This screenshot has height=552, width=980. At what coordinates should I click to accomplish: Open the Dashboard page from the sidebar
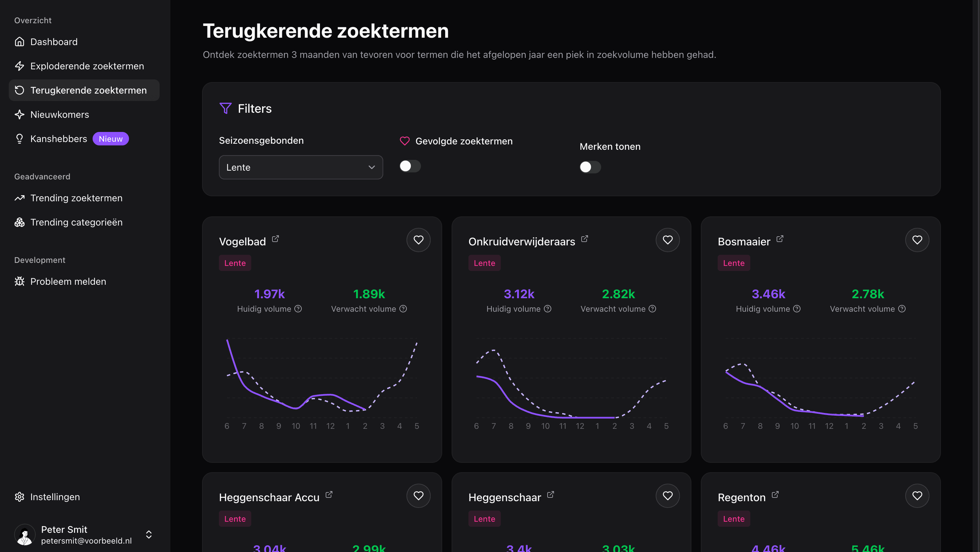(54, 42)
